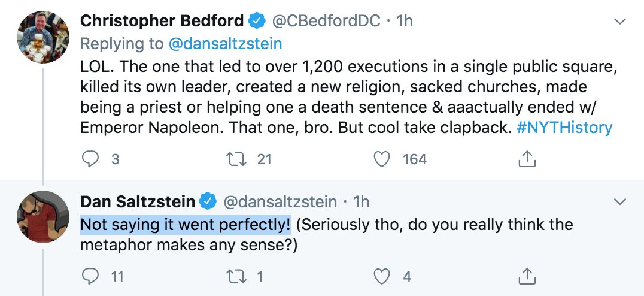The height and width of the screenshot is (296, 644).
Task: Open Christopher Bedford's profile by name
Action: pos(162,22)
